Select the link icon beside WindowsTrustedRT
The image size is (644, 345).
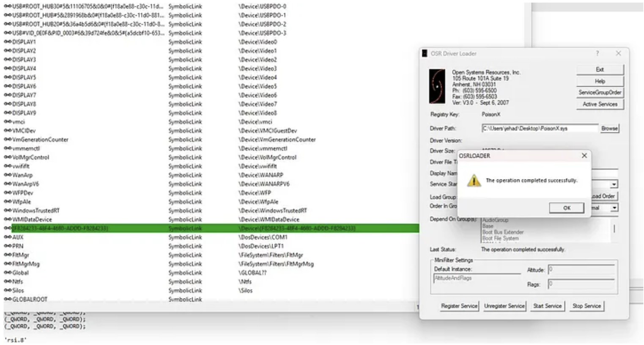8,211
